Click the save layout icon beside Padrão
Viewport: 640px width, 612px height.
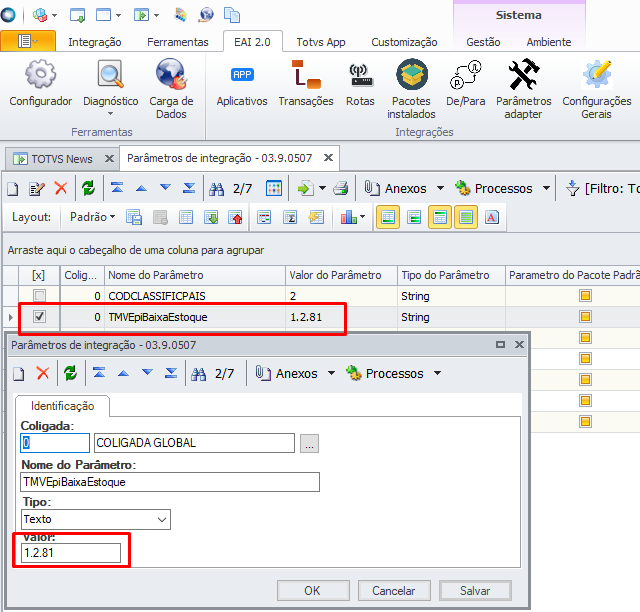click(x=134, y=217)
